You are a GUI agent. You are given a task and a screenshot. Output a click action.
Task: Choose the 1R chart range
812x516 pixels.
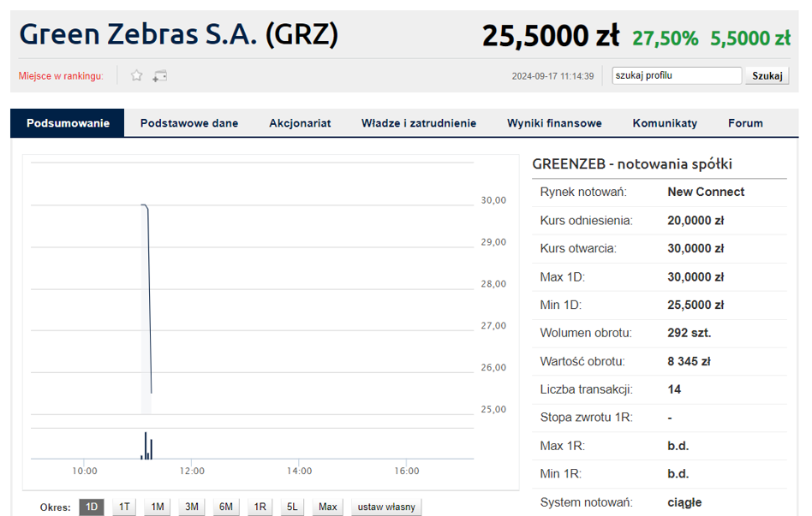[x=260, y=507]
